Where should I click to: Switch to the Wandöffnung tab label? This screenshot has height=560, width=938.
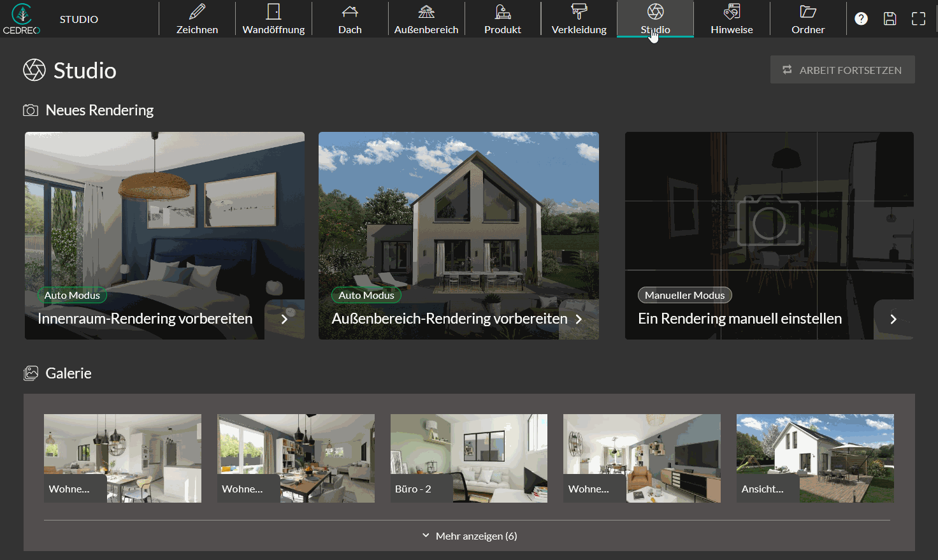tap(273, 29)
